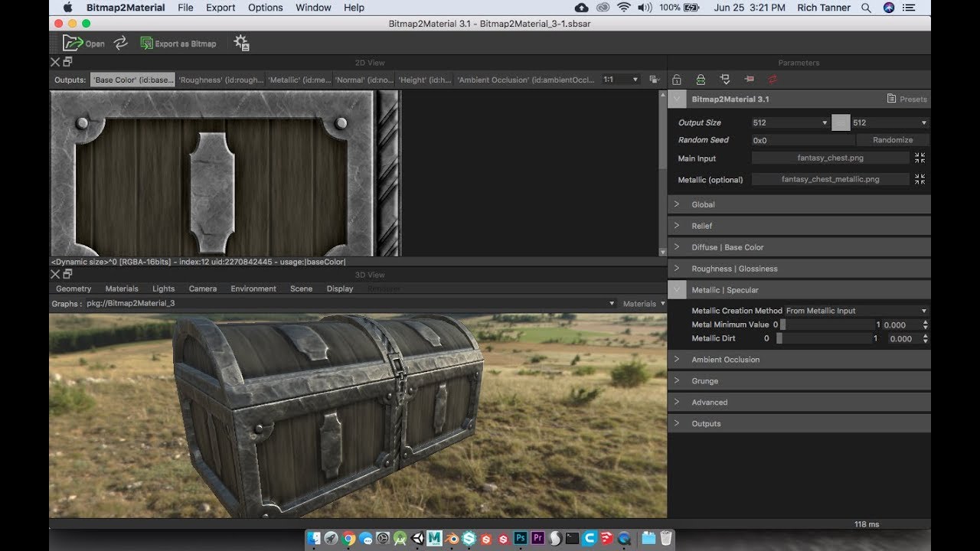Image resolution: width=980 pixels, height=551 pixels.
Task: Open the 1:1 zoom dropdown
Action: click(x=621, y=79)
